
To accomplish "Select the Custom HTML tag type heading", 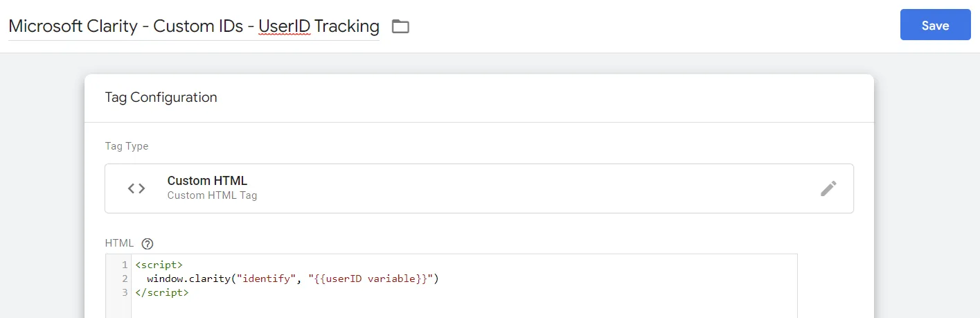I will pyautogui.click(x=207, y=181).
